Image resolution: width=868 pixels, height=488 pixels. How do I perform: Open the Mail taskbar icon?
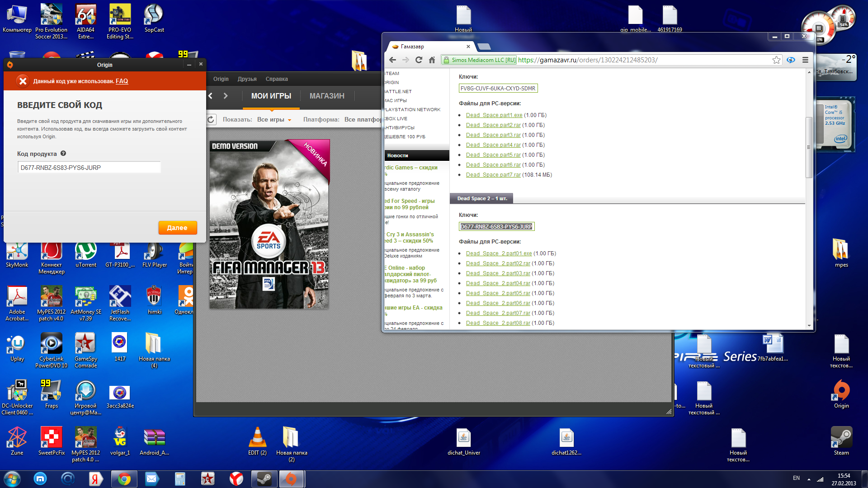tap(152, 479)
